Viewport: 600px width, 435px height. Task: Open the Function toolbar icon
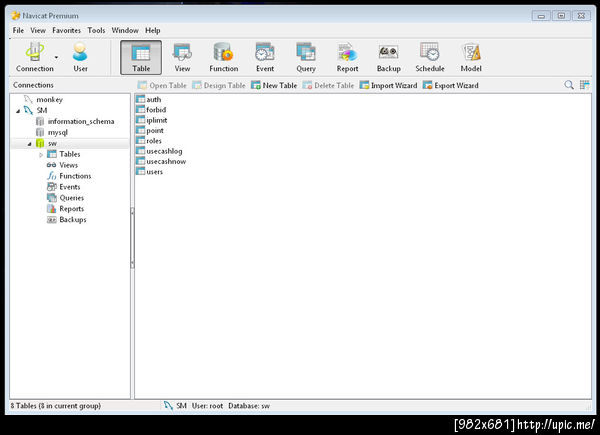pyautogui.click(x=223, y=57)
